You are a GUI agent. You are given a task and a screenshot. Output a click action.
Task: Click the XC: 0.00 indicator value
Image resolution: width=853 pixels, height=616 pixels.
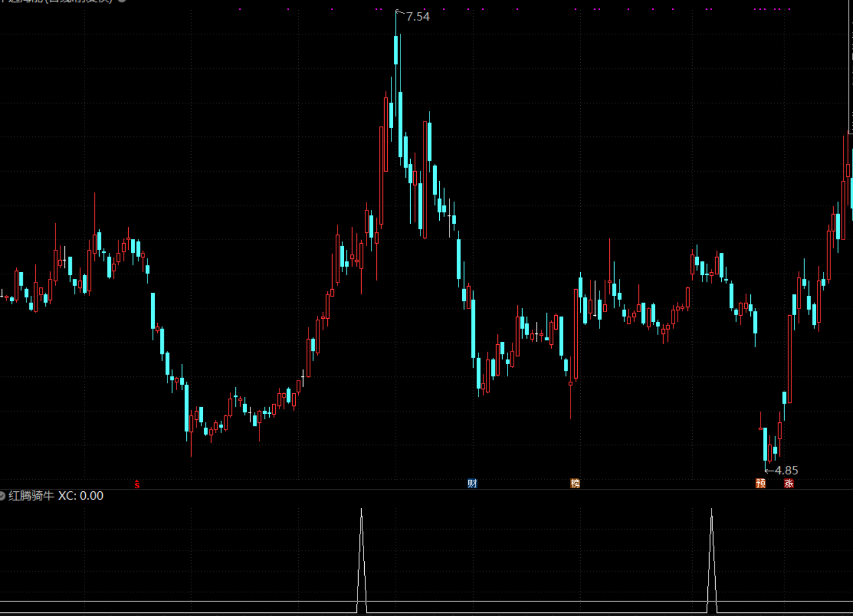(81, 495)
